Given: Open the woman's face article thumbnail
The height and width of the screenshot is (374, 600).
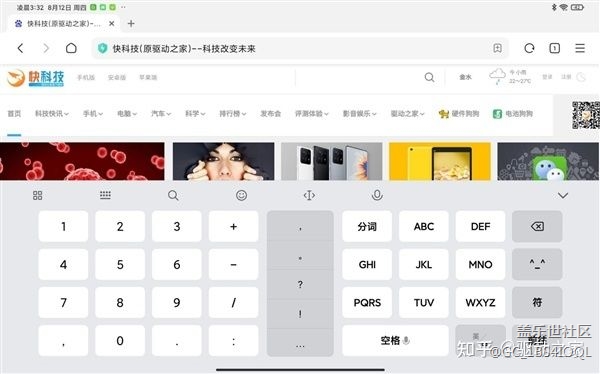Looking at the screenshot, I should pyautogui.click(x=223, y=161).
